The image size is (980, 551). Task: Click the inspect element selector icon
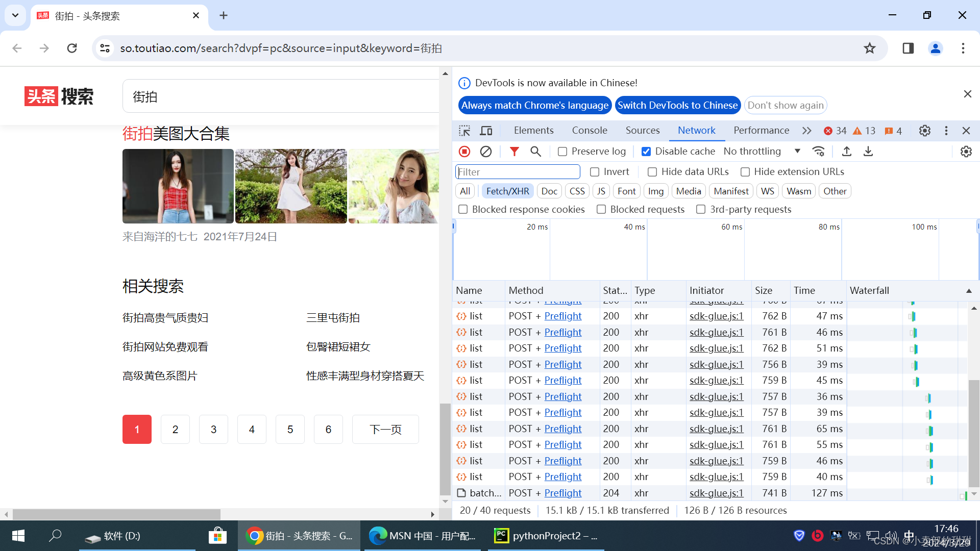click(x=464, y=131)
